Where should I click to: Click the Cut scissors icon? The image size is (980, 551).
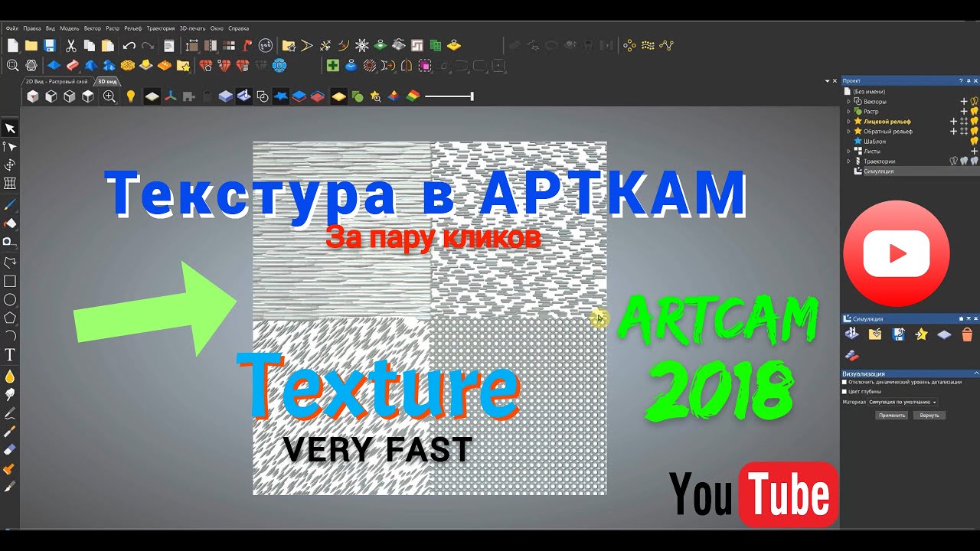[x=71, y=46]
